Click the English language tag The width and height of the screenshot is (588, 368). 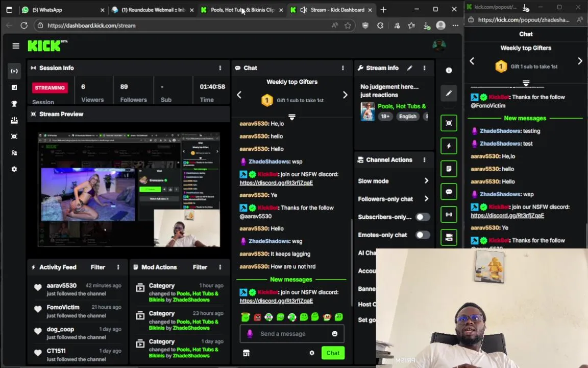tap(408, 117)
